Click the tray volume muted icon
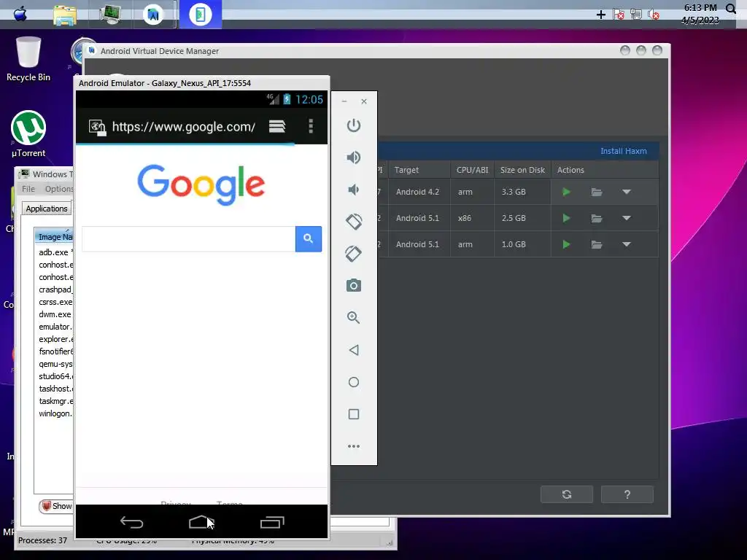747x560 pixels. coord(653,15)
